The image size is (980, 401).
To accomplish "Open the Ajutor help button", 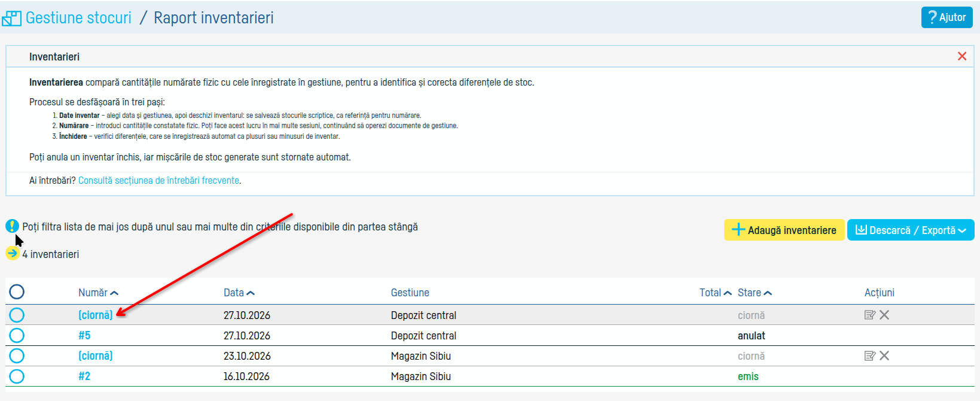I will 947,17.
